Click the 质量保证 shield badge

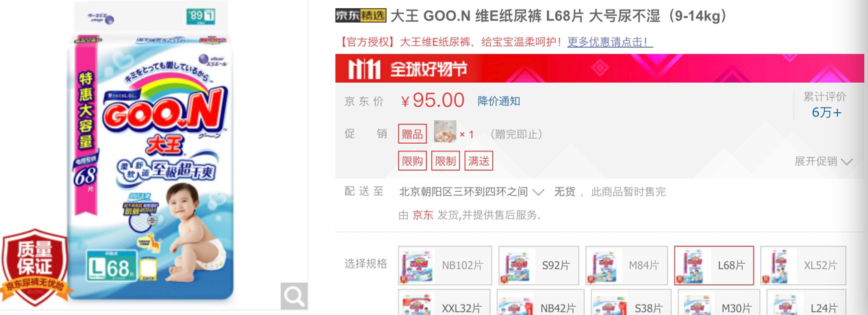point(34,268)
